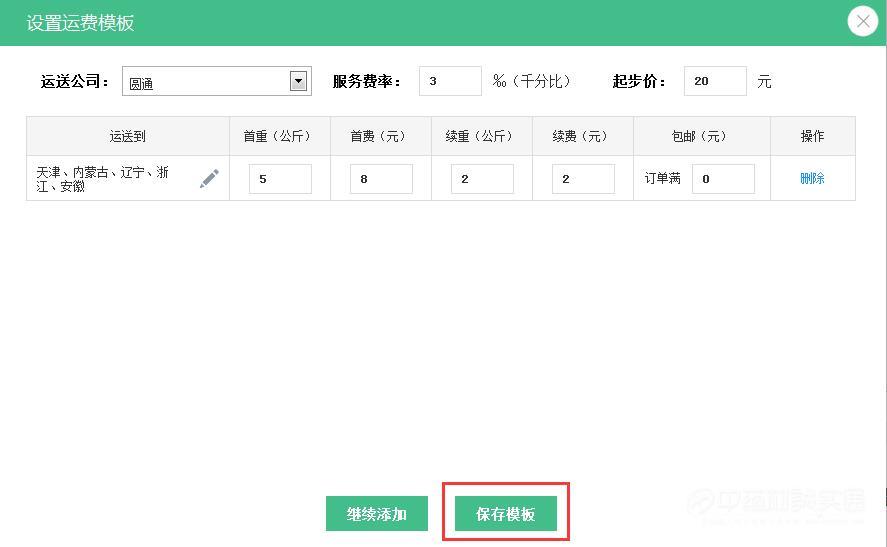Focus the 服务费率 input field

[450, 81]
